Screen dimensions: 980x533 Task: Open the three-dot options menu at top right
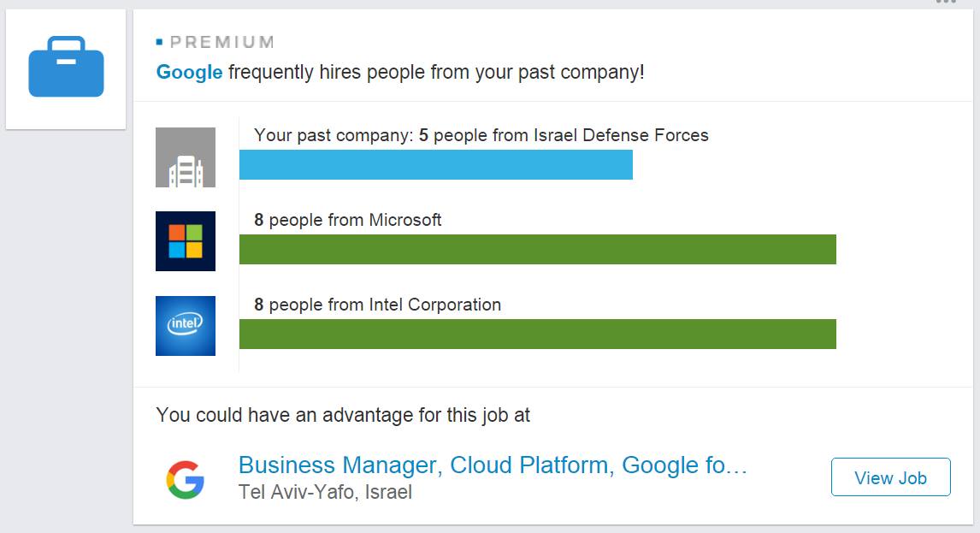[945, 3]
